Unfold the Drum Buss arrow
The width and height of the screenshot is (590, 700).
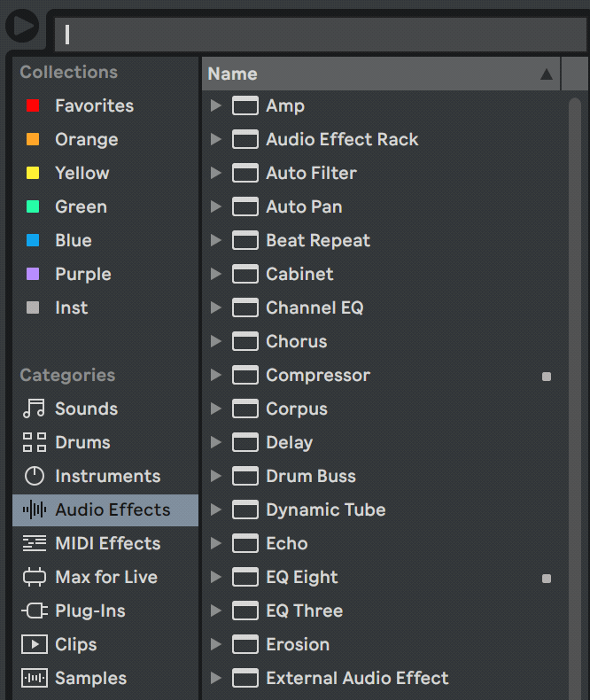pos(215,476)
